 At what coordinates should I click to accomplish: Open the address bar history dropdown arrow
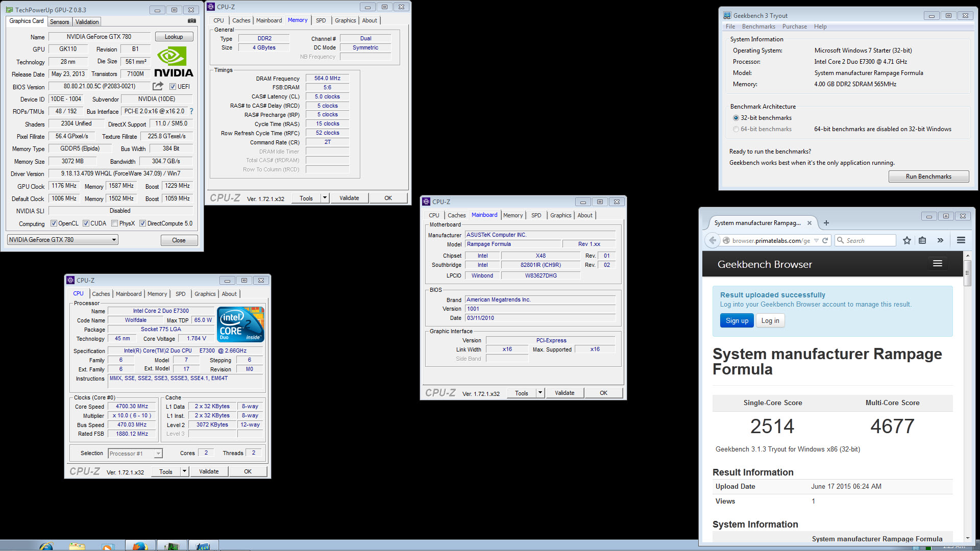(816, 240)
